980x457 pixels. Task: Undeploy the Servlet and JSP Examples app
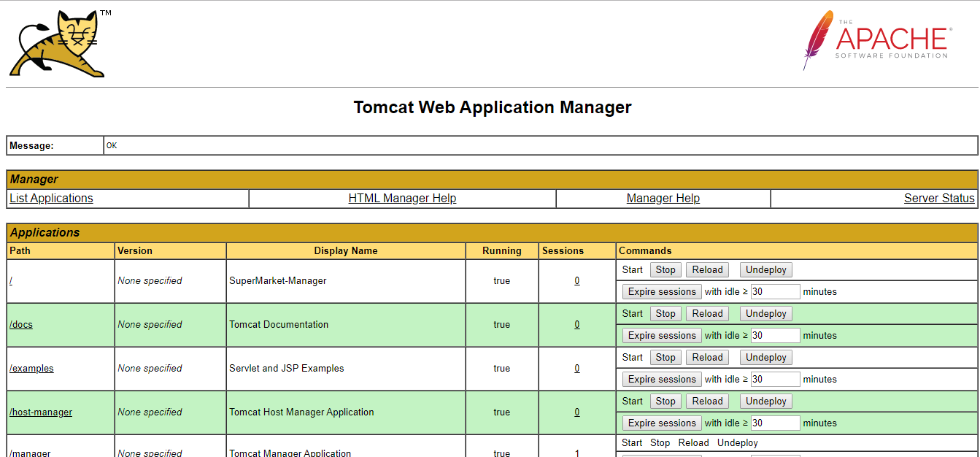[x=766, y=358]
